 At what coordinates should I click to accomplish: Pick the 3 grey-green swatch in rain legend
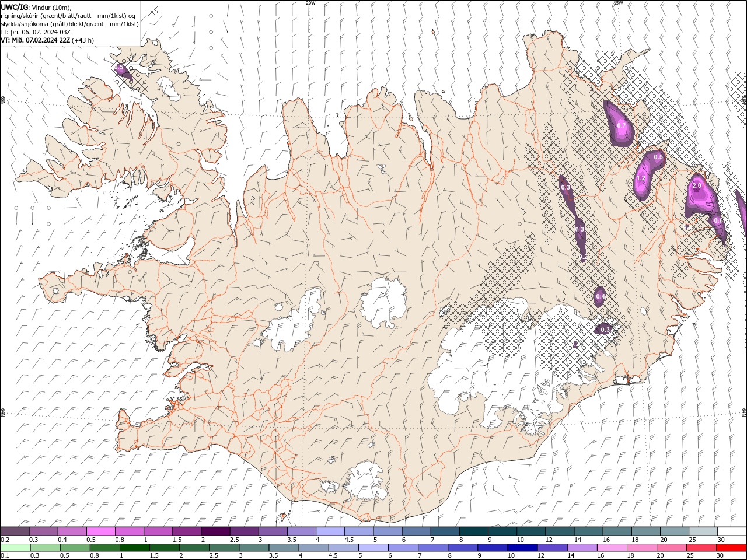coord(253,548)
